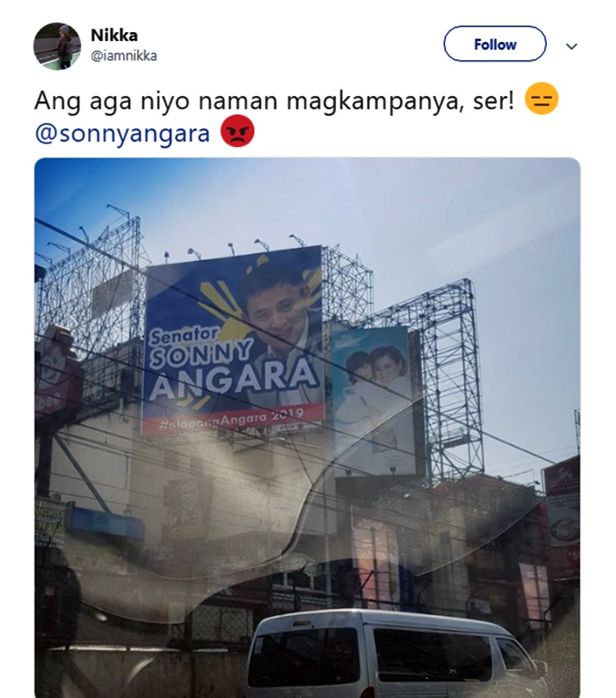Click the expressionless face emoji

[542, 99]
